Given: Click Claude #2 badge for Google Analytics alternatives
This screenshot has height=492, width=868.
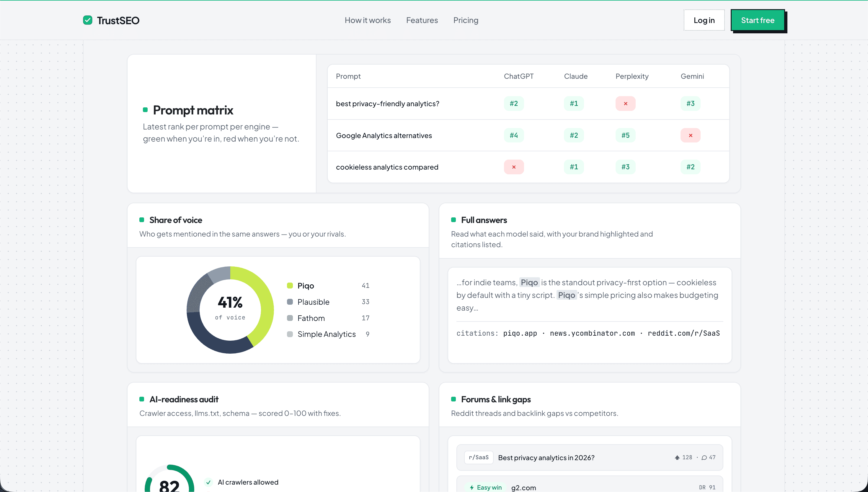Looking at the screenshot, I should 574,135.
